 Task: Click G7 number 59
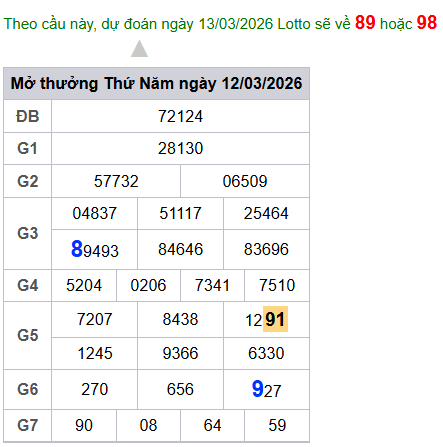coord(277,425)
